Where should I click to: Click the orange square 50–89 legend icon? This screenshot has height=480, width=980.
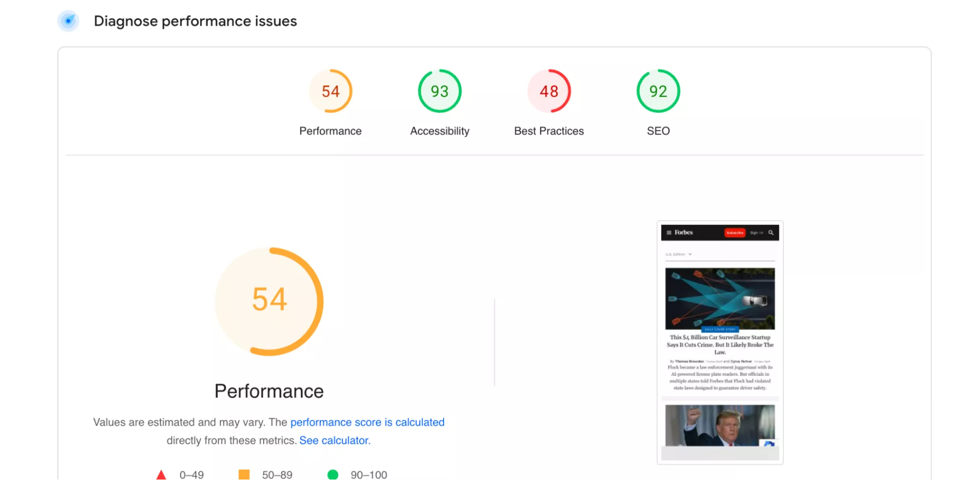coord(244,475)
